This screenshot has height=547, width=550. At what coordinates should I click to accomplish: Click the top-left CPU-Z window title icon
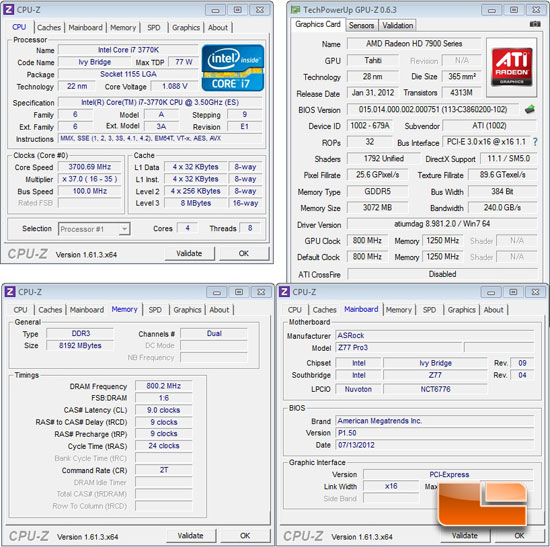pyautogui.click(x=9, y=9)
